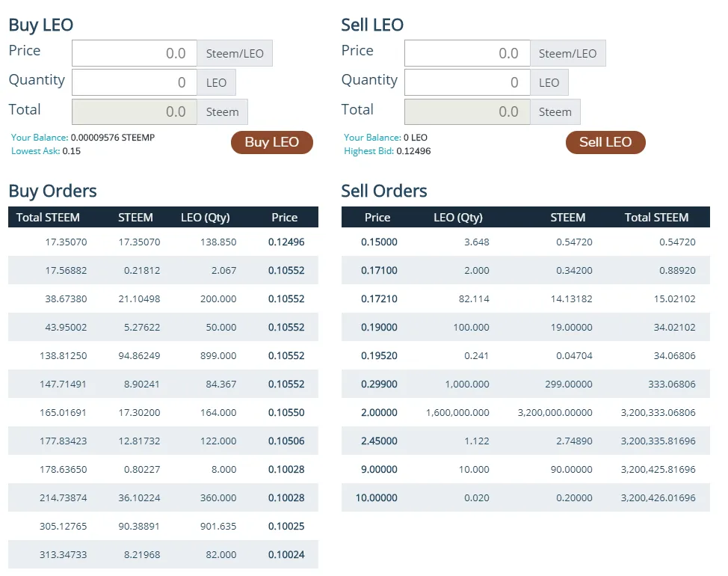Select buy order price 0.10506

pyautogui.click(x=286, y=441)
